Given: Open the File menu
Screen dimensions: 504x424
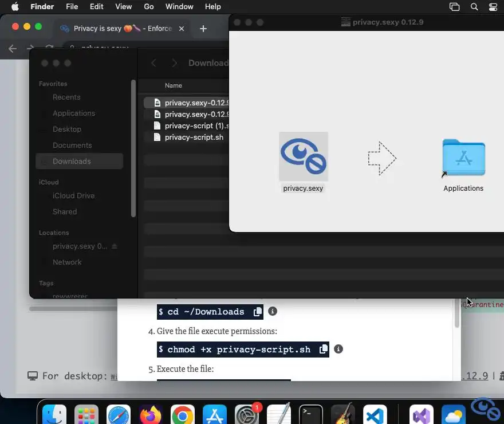Looking at the screenshot, I should [72, 6].
